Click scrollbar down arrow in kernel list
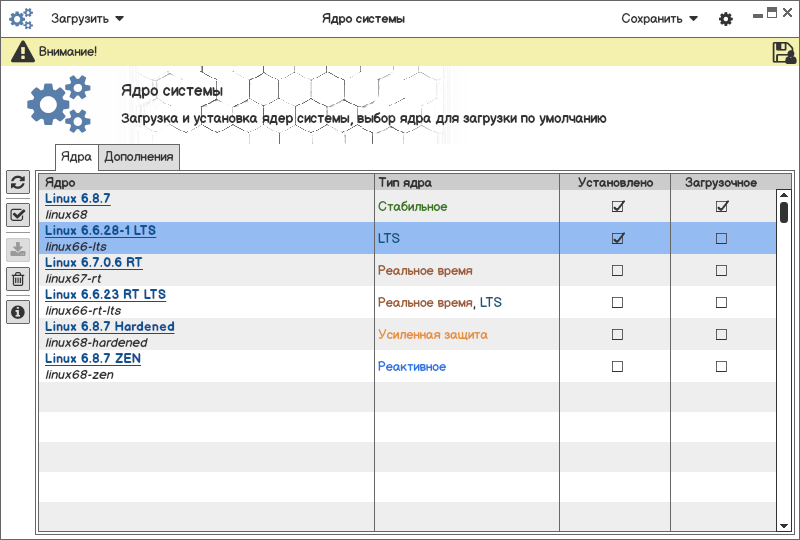 [784, 524]
